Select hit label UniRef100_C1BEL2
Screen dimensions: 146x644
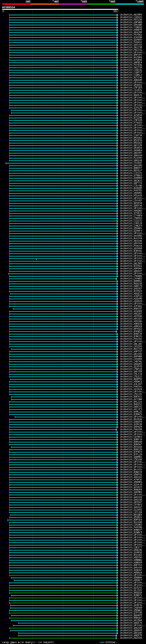(x=131, y=75)
